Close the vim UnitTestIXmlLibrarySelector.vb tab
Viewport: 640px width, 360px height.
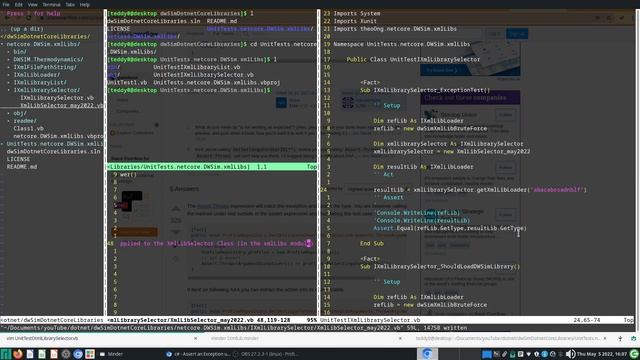tap(196, 338)
